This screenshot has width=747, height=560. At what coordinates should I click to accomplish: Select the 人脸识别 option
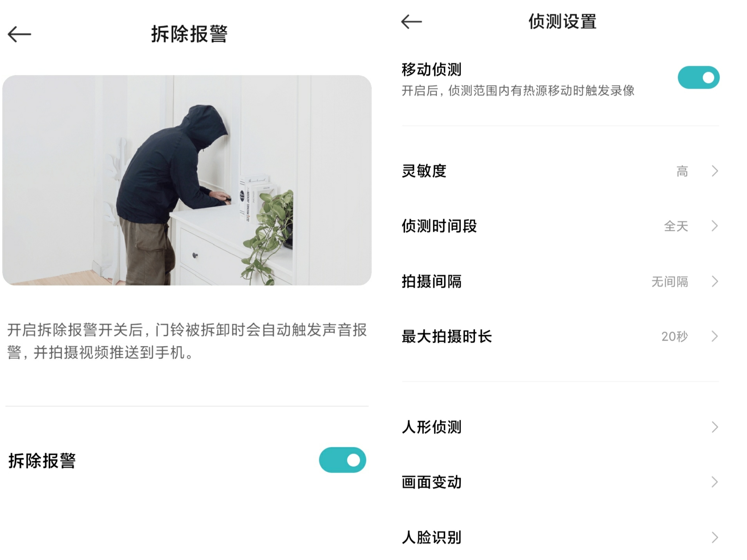point(560,537)
